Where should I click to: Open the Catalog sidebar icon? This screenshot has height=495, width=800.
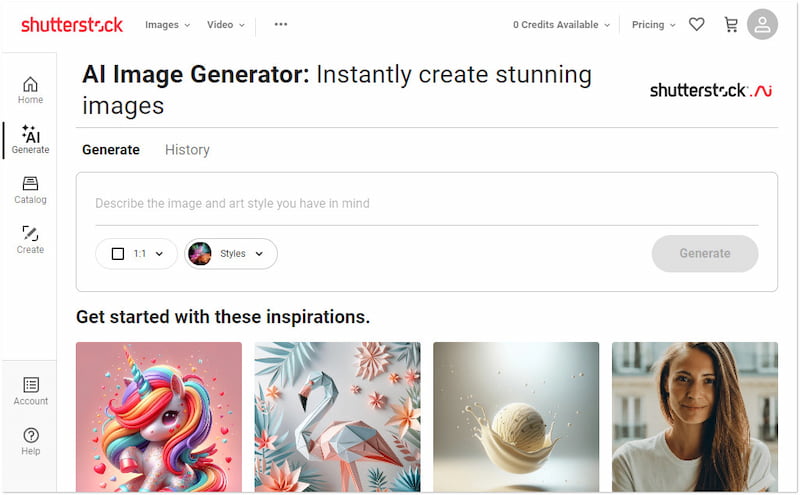click(30, 189)
